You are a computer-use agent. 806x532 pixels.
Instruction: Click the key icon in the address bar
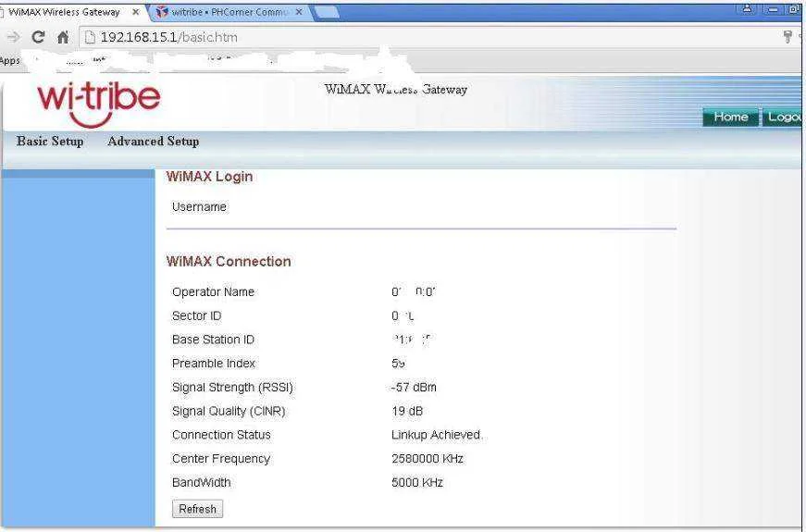pos(787,36)
